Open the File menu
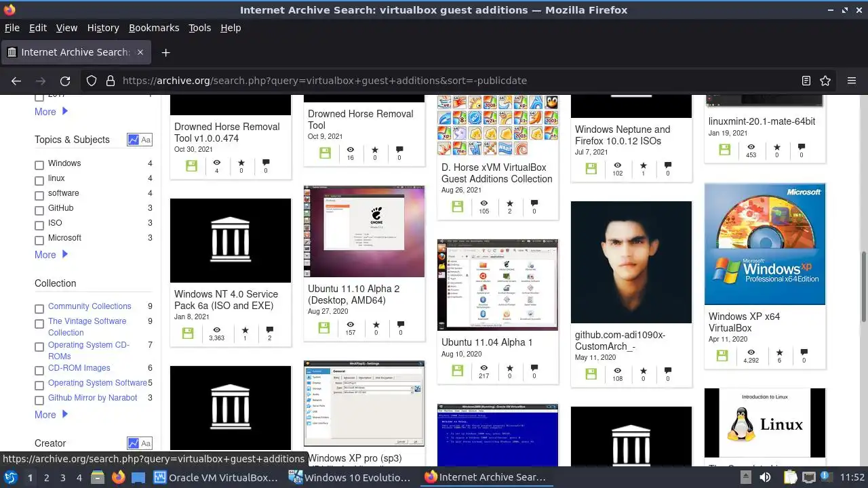 click(12, 28)
